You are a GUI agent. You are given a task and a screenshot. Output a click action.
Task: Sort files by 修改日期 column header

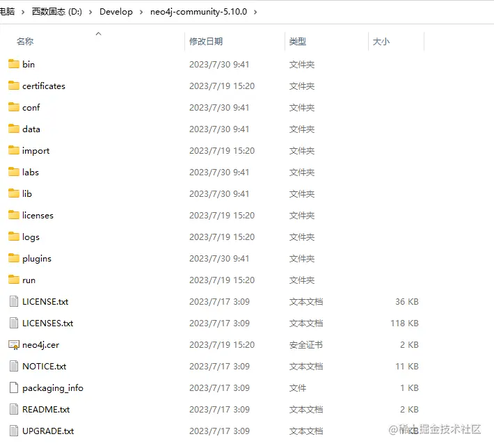tap(206, 41)
